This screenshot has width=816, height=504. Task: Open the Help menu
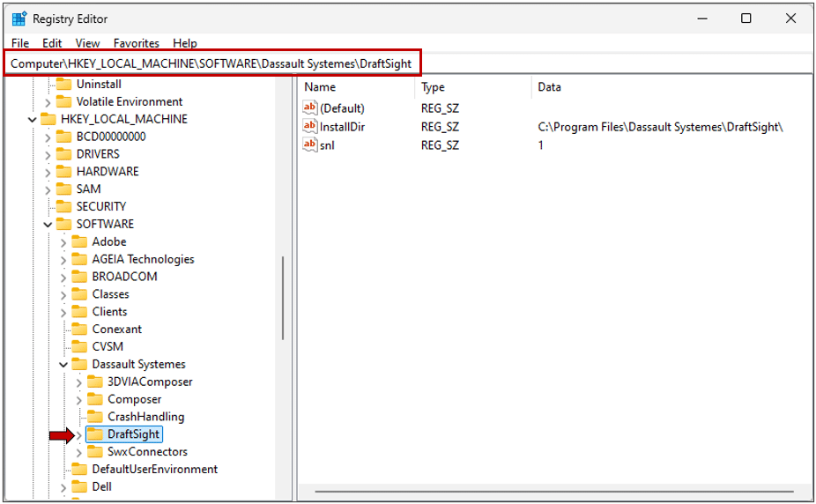click(x=185, y=43)
